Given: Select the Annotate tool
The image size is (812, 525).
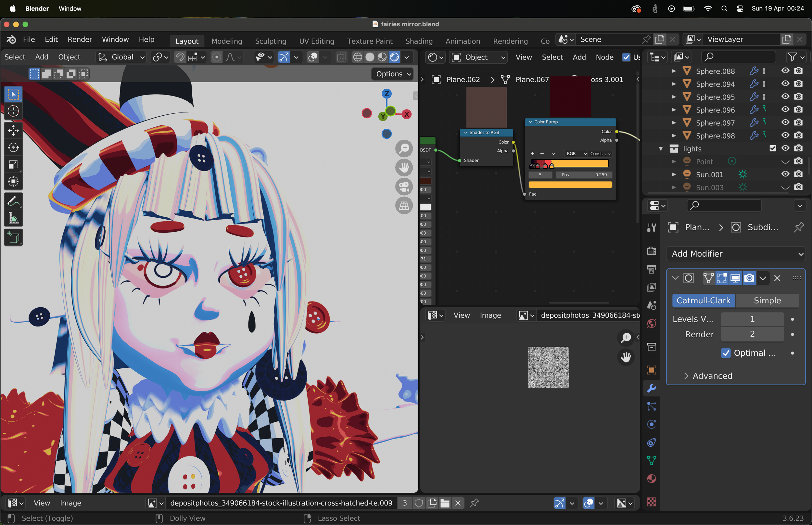Looking at the screenshot, I should [x=13, y=201].
